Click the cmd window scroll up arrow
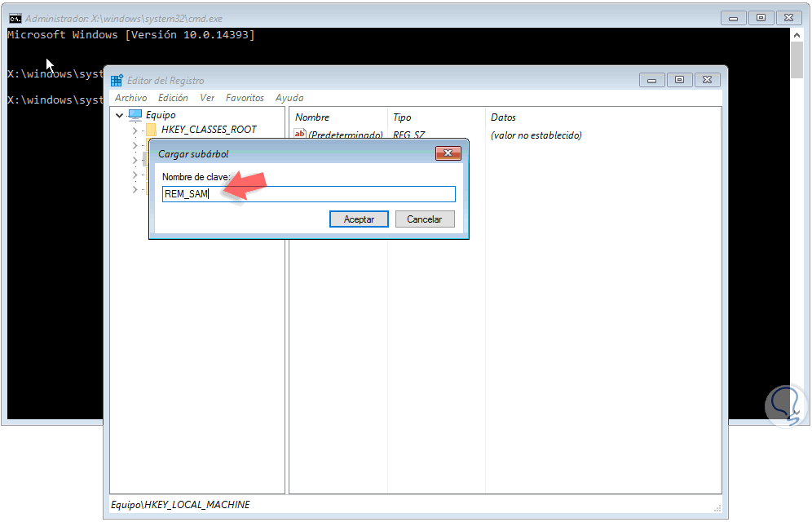The height and width of the screenshot is (522, 812). coord(797,35)
